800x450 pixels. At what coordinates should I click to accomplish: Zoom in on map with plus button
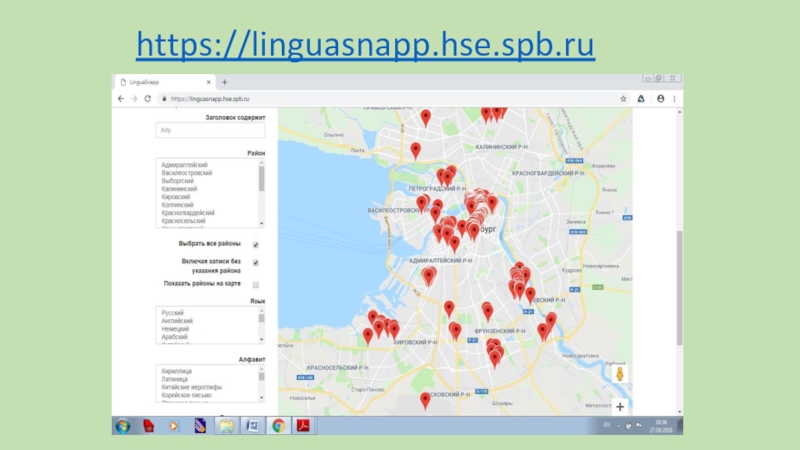620,406
